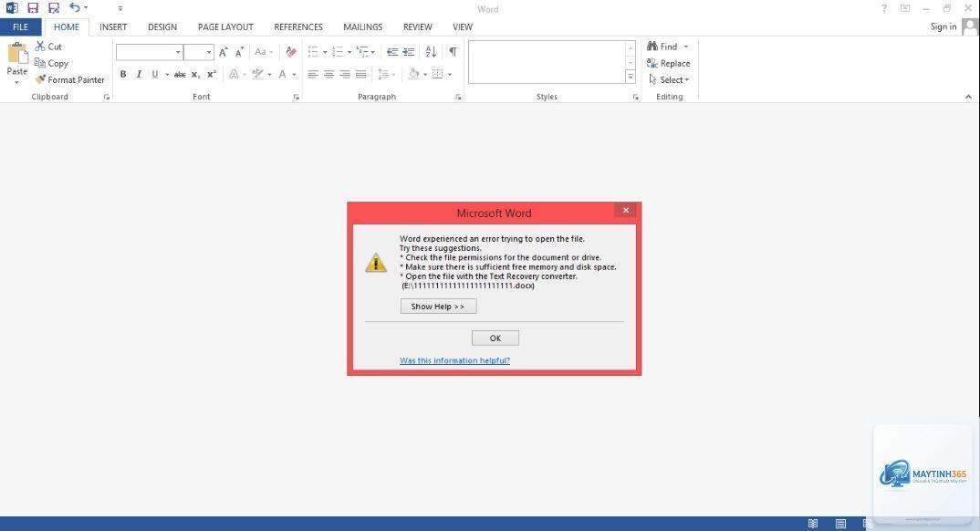The width and height of the screenshot is (980, 531).
Task: Toggle Underline formatting
Action: (x=155, y=74)
